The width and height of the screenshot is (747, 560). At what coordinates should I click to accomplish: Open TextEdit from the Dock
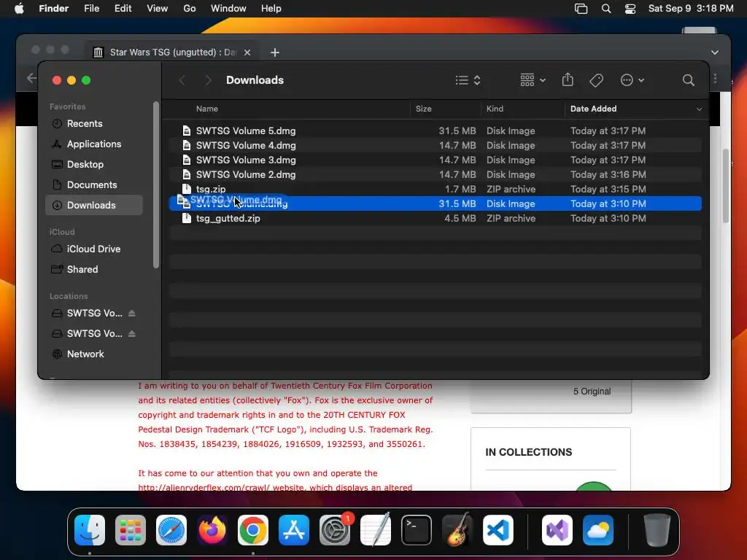tap(376, 529)
